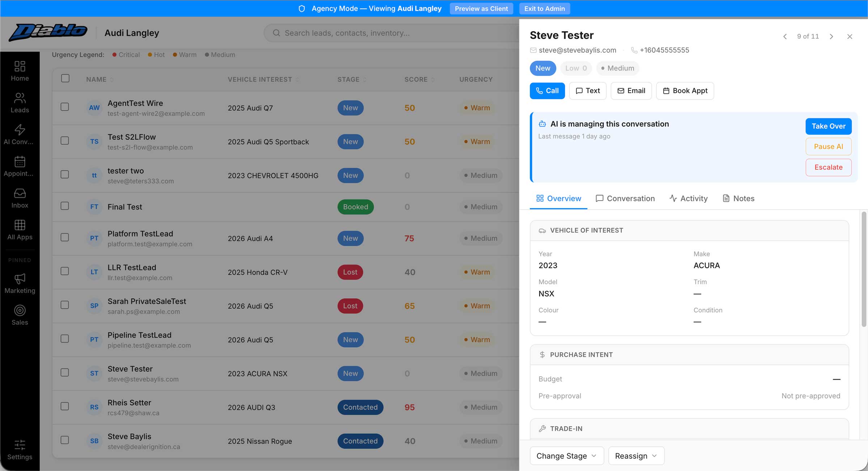Click the SP avatar for Sarah PrivateSaleTest

point(94,306)
